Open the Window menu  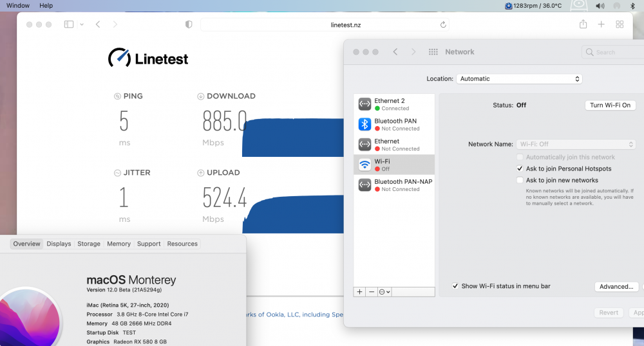coord(17,6)
